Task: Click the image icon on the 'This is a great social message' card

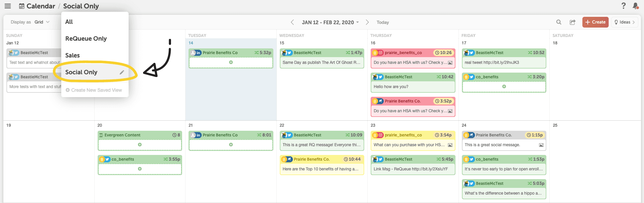Action: pyautogui.click(x=541, y=145)
